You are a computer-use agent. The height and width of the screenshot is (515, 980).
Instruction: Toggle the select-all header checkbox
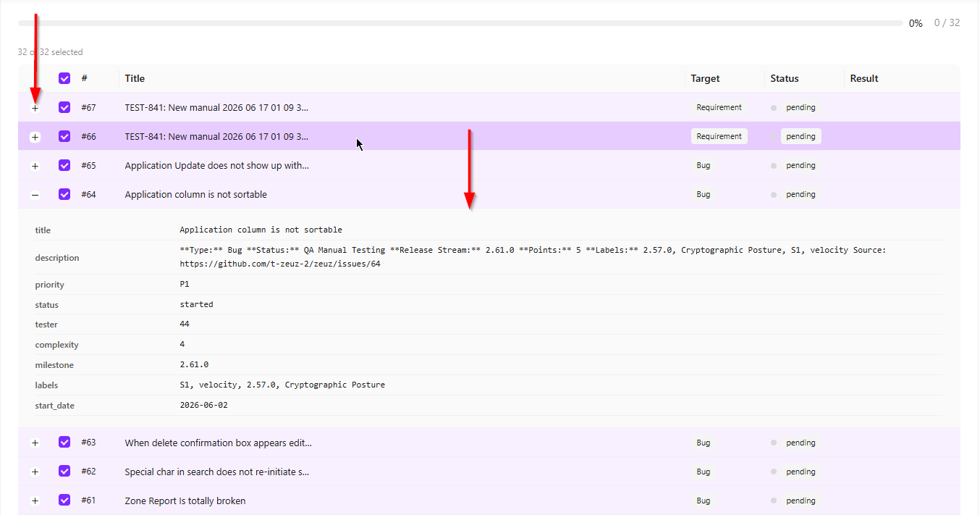click(64, 78)
